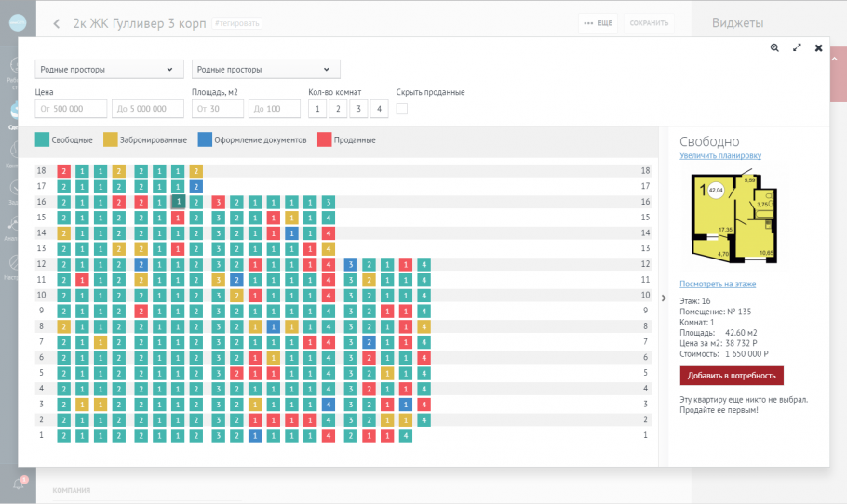Click the Добавить в потребность button
The image size is (847, 504).
732,376
